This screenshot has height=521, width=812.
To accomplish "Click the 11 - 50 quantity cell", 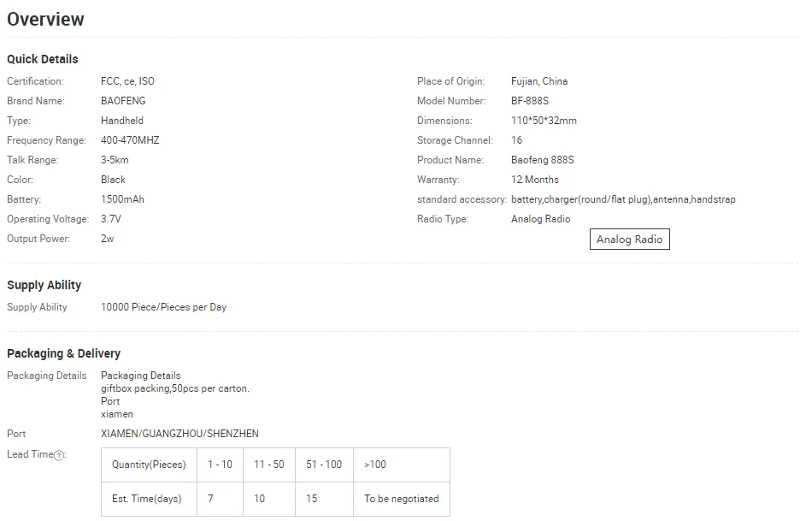I will [268, 465].
